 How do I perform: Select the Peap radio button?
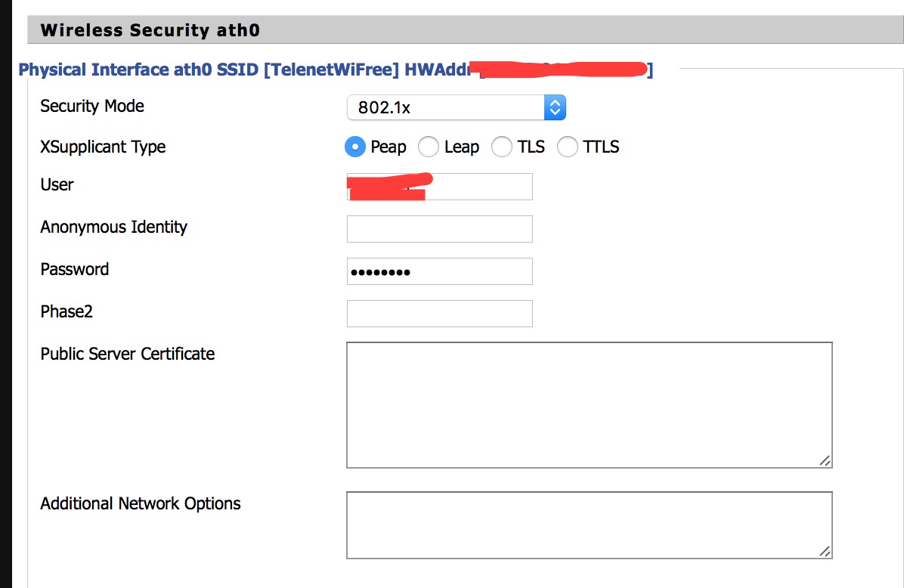click(355, 147)
